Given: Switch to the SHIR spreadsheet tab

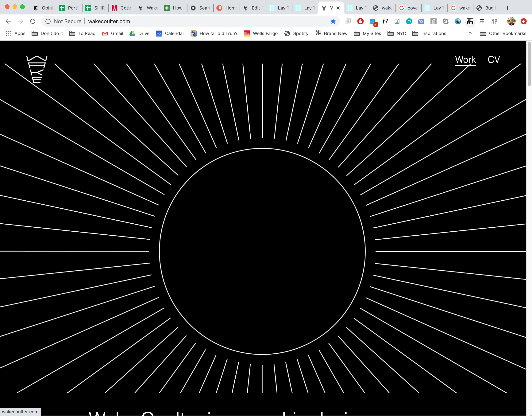Looking at the screenshot, I should click(x=95, y=8).
